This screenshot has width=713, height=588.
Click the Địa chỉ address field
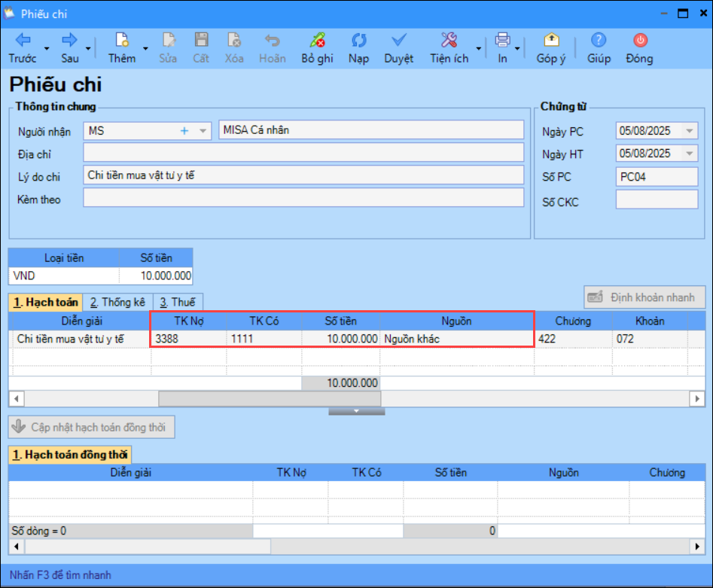[303, 152]
